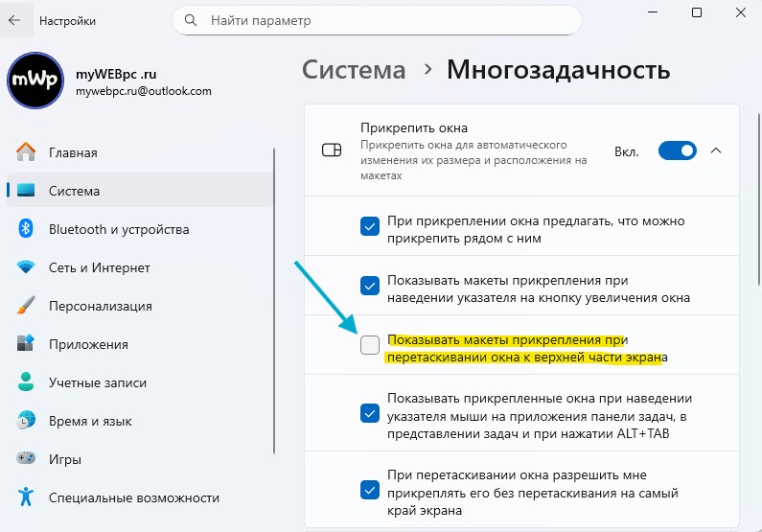Click the Прикрепить окна title text

click(414, 127)
